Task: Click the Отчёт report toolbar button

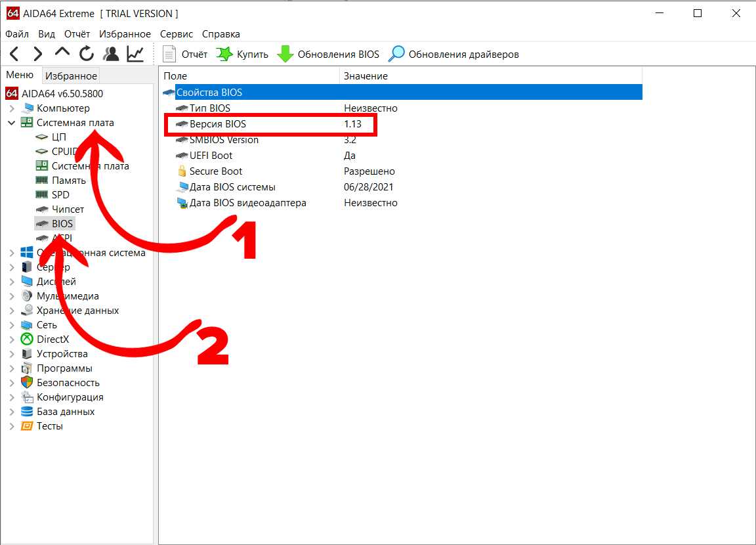Action: (186, 54)
